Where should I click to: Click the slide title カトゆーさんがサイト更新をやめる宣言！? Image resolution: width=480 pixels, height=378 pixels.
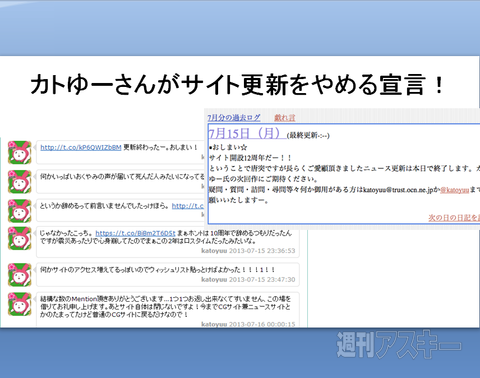(237, 85)
